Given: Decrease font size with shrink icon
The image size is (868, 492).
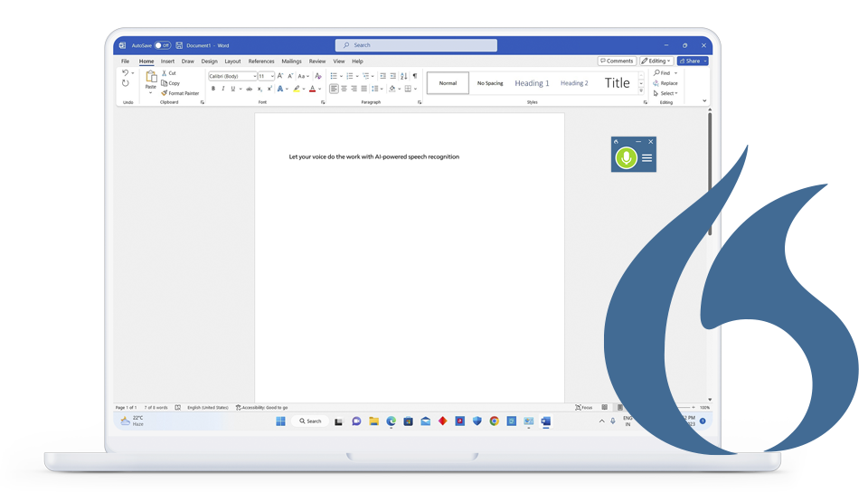Looking at the screenshot, I should pyautogui.click(x=290, y=76).
